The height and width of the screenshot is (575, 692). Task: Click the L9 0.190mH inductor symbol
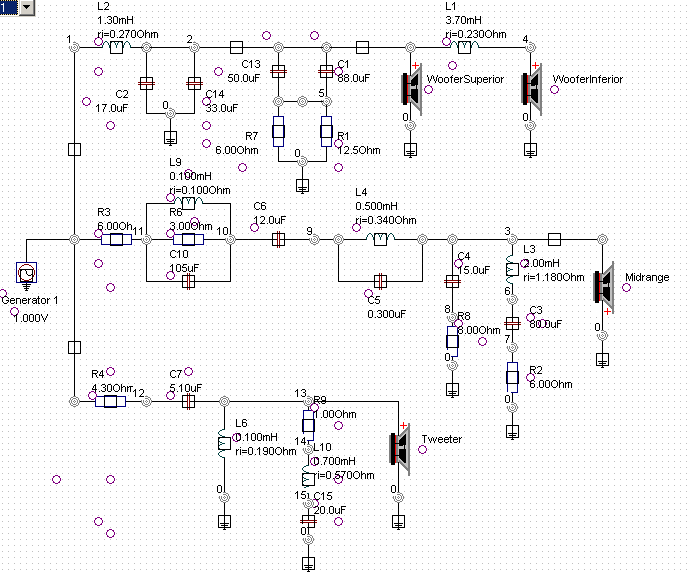click(188, 203)
